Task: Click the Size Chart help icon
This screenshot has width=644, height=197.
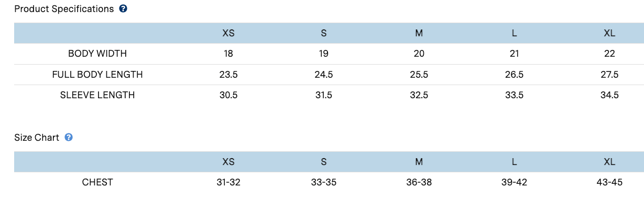Action: coord(69,138)
